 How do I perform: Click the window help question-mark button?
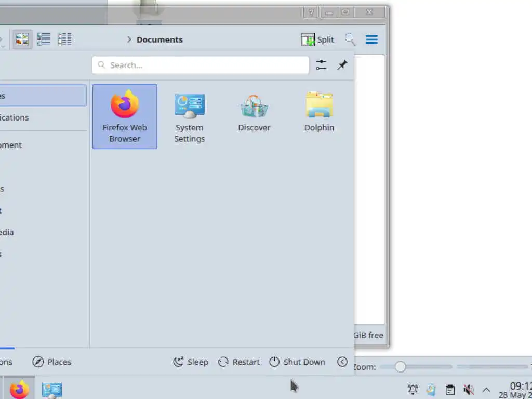pyautogui.click(x=311, y=12)
